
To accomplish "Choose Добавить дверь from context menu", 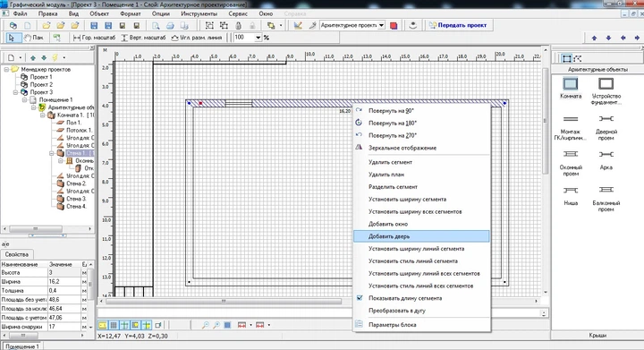I will (422, 236).
